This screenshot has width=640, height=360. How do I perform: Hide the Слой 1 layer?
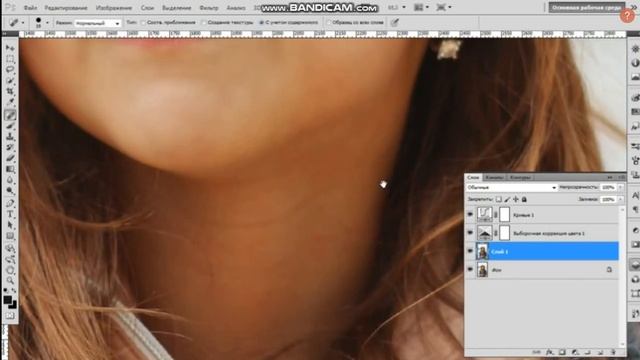(x=470, y=251)
